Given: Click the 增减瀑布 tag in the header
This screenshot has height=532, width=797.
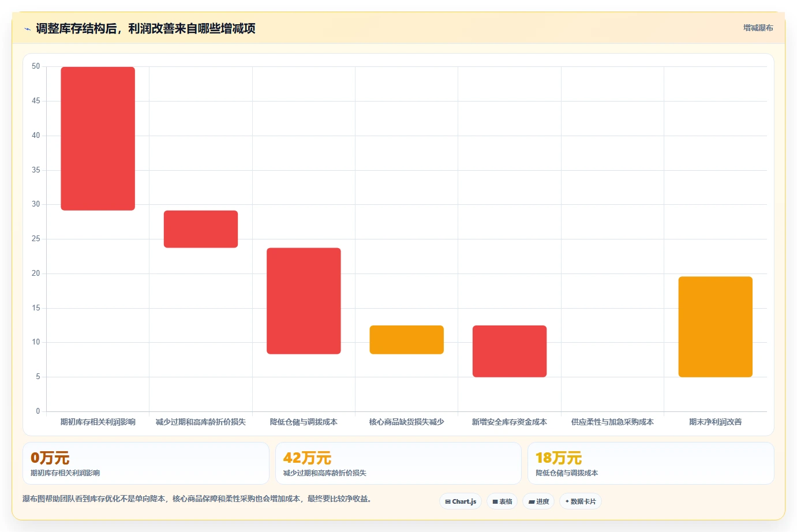Looking at the screenshot, I should point(758,28).
